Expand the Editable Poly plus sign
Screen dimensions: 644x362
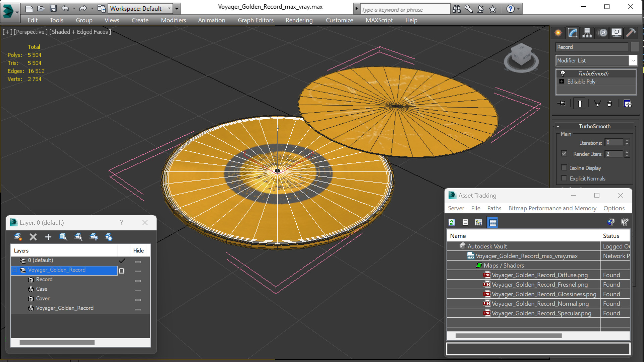562,81
